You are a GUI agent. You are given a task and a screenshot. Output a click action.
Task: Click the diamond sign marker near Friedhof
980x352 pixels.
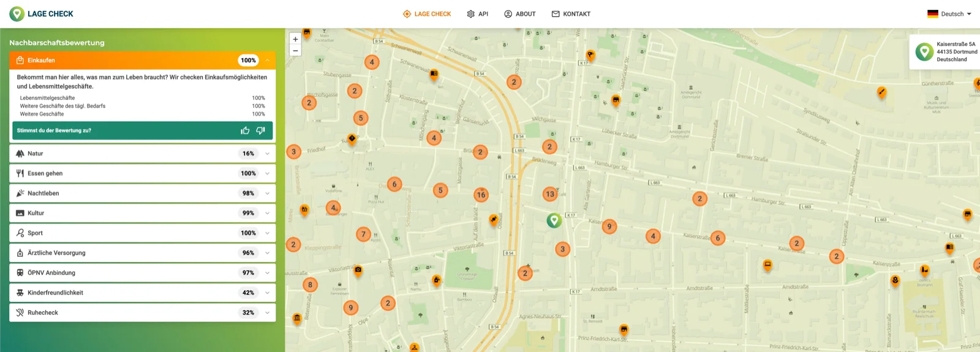tap(352, 139)
